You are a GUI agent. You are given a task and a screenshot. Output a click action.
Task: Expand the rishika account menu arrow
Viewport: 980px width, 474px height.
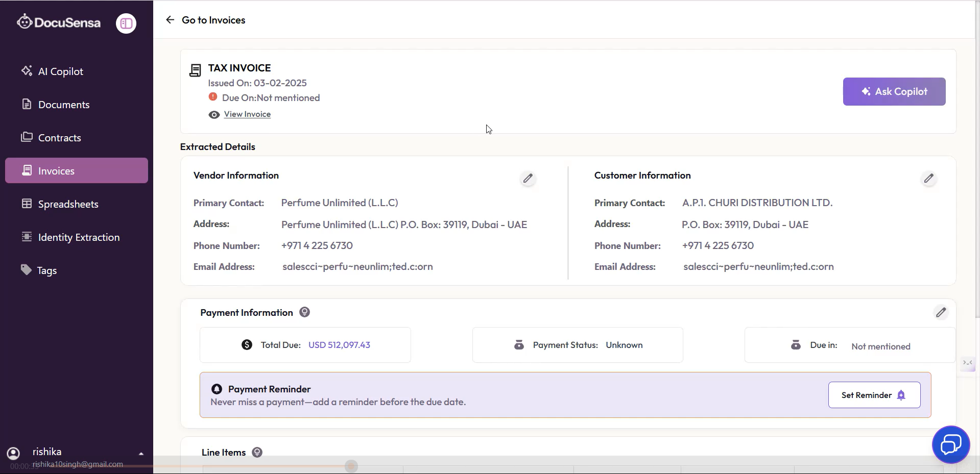(141, 454)
